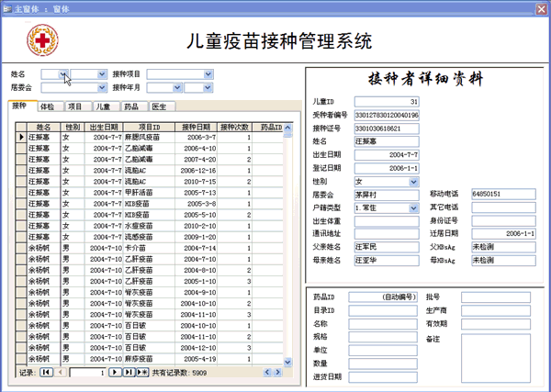Screen dimensions: 551x392
Task: Select the current-record row selector arrow
Action: pyautogui.click(x=21, y=137)
